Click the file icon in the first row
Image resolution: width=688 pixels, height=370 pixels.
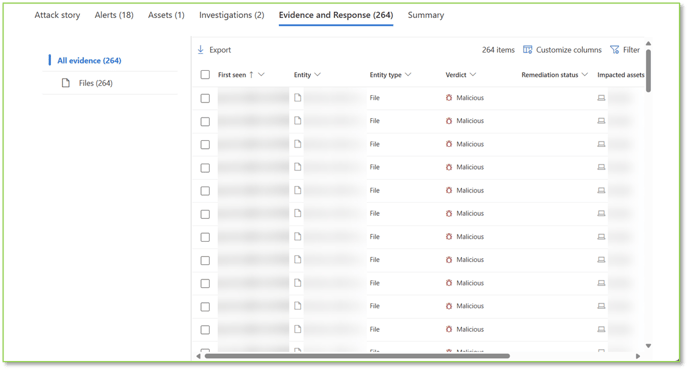point(297,97)
